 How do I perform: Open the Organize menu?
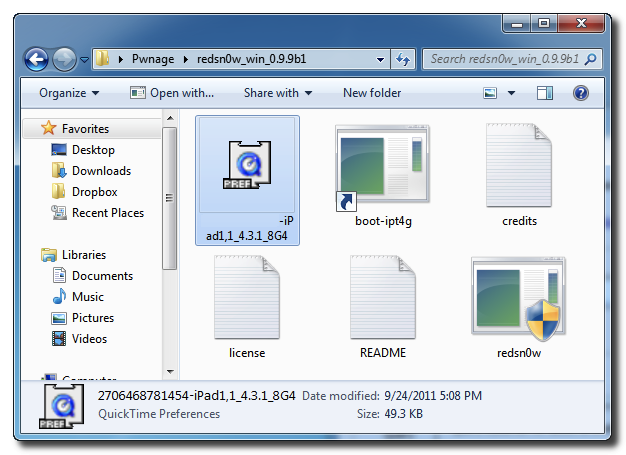pos(69,93)
